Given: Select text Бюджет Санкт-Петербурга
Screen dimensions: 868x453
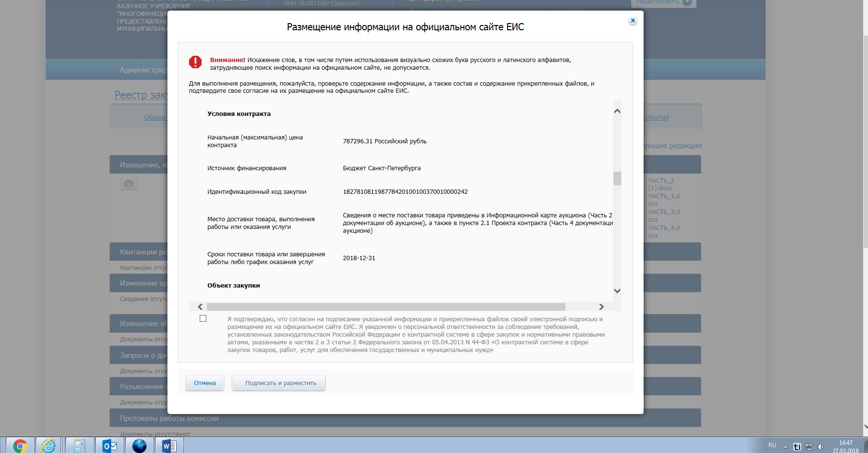Looking at the screenshot, I should point(382,168).
